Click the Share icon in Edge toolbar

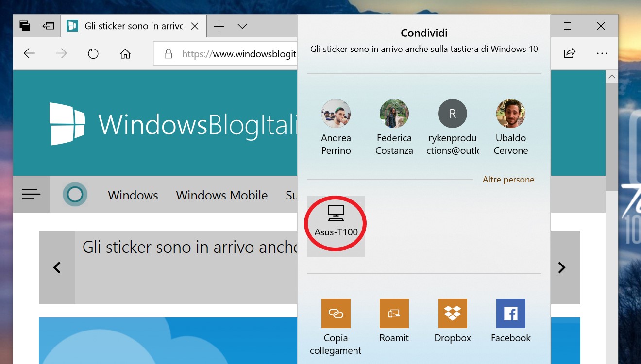(570, 53)
